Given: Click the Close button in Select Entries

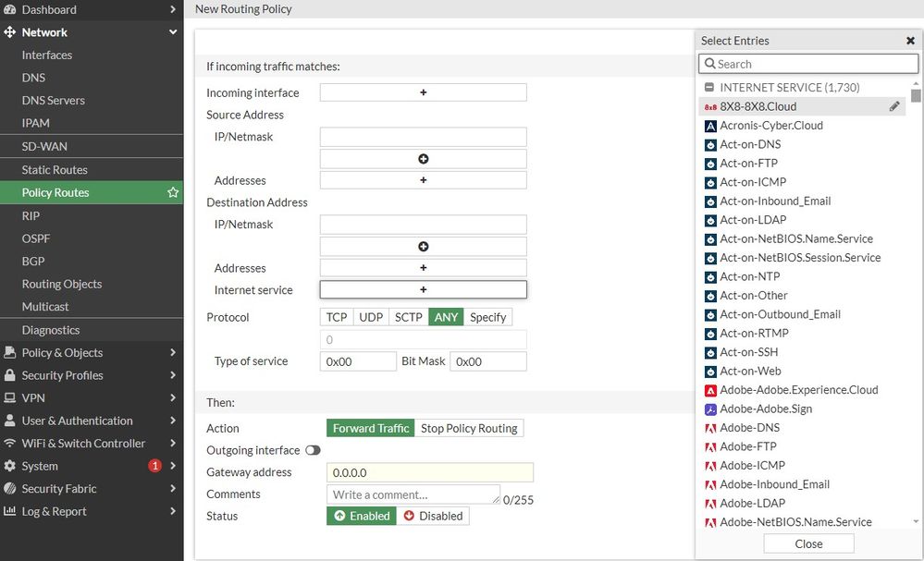Looking at the screenshot, I should pos(808,543).
